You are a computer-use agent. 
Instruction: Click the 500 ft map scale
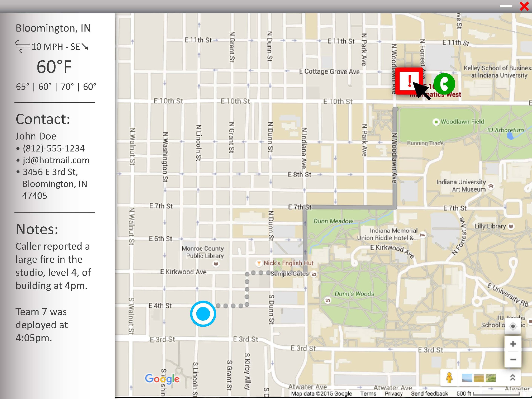pos(488,393)
